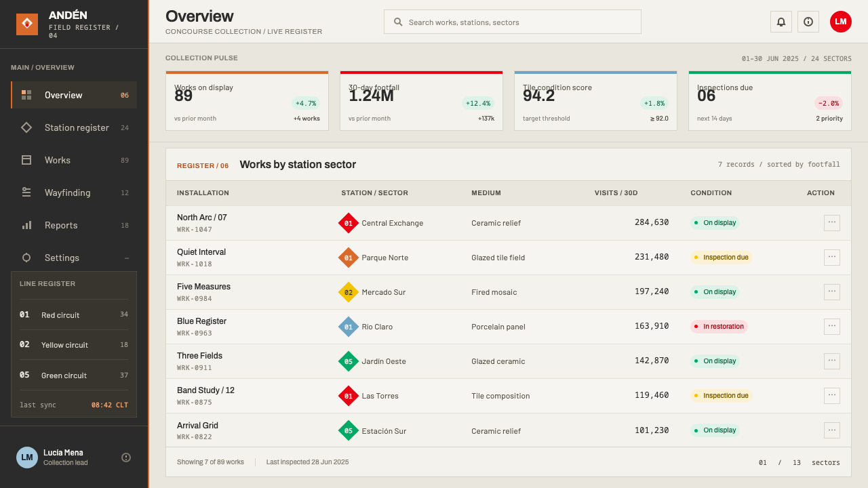This screenshot has width=868, height=488.
Task: Open actions menu for Blue Register
Action: click(832, 327)
